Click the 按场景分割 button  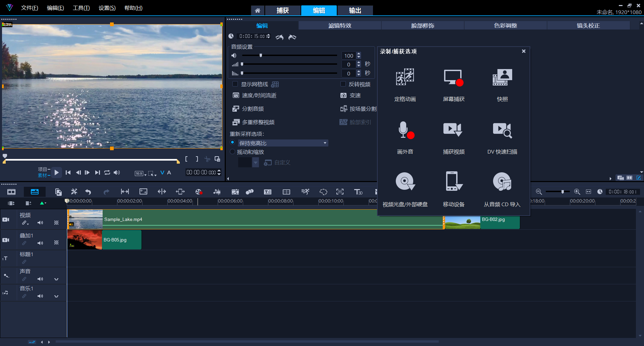point(358,109)
